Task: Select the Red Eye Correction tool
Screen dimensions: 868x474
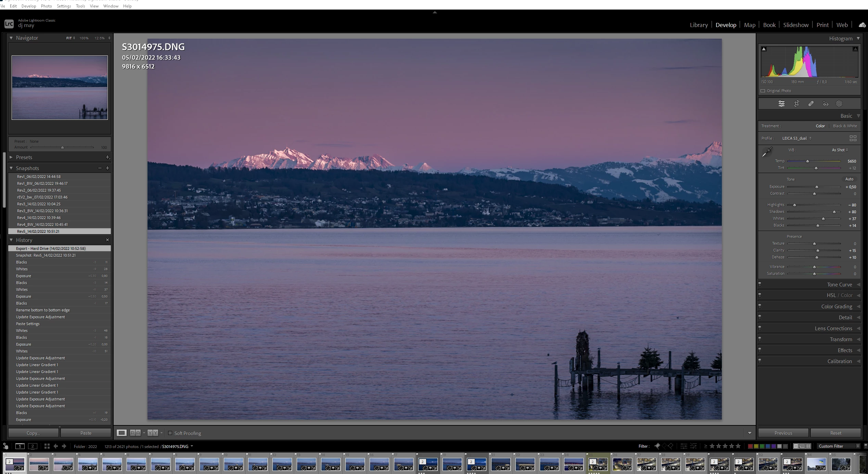Action: (x=826, y=104)
